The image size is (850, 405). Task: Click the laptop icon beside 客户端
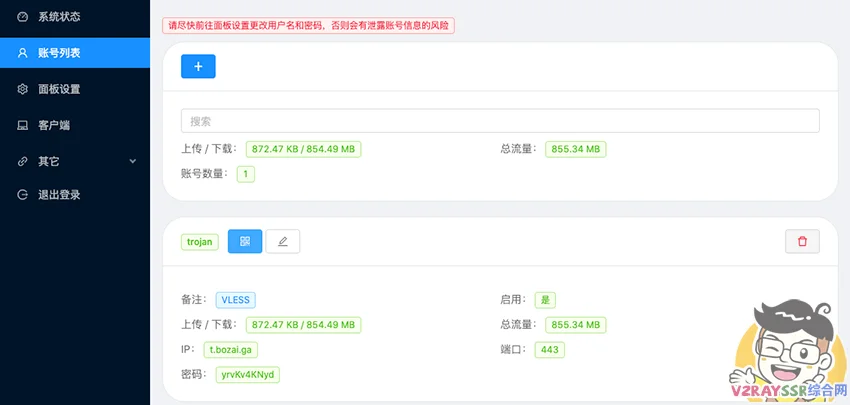pos(22,125)
